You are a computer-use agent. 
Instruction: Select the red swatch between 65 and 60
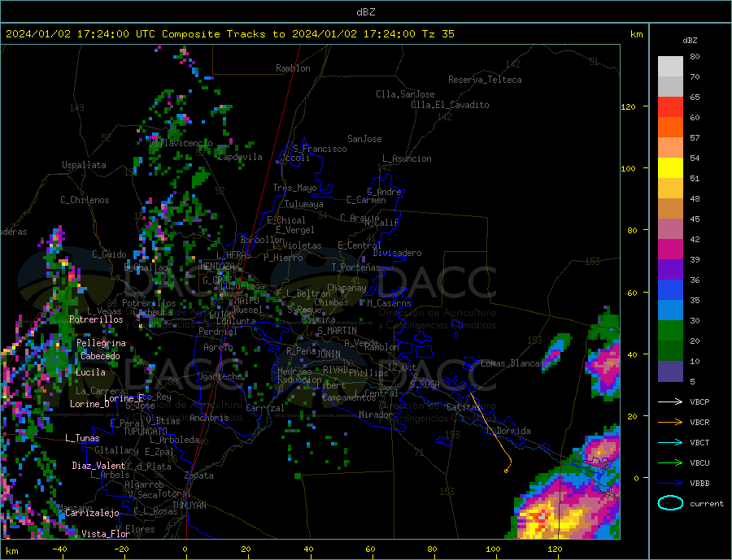click(x=670, y=106)
